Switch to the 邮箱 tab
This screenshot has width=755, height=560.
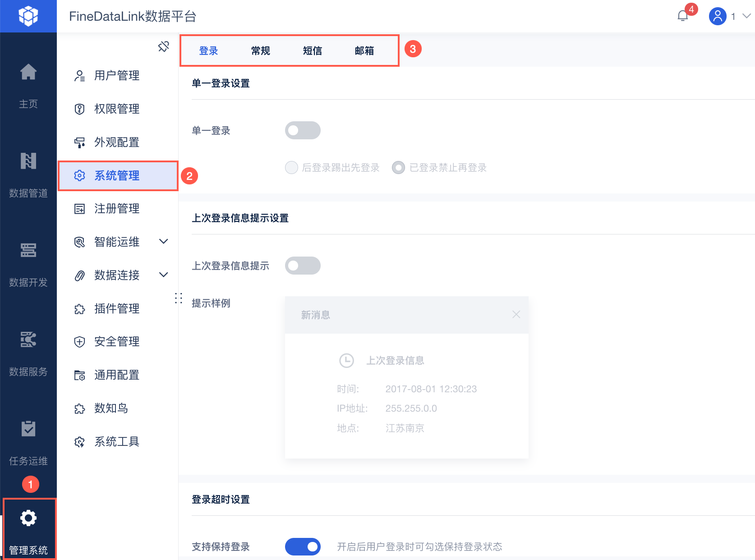[x=364, y=51]
